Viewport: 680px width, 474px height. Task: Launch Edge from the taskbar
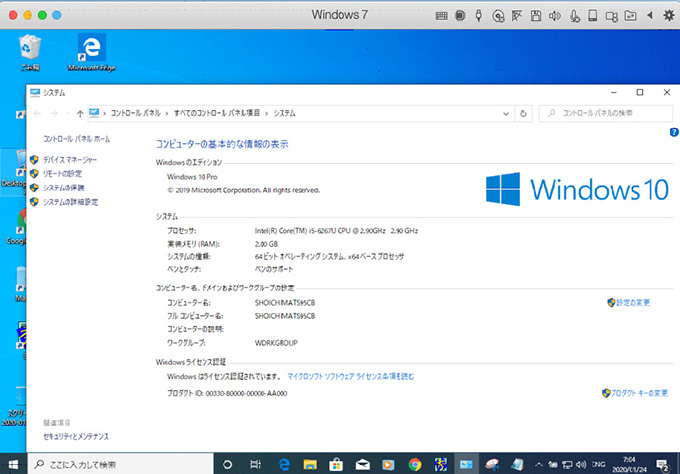284,465
